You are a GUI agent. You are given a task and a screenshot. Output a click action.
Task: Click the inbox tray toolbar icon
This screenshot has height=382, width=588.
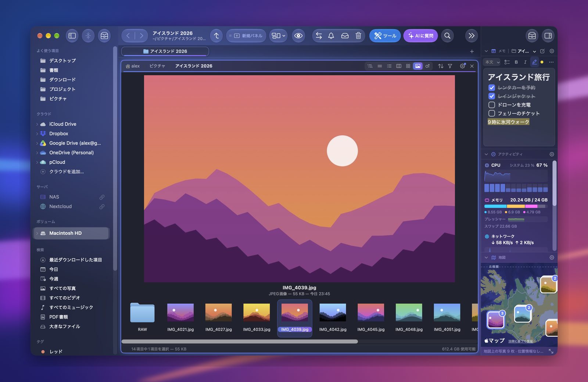coord(345,36)
